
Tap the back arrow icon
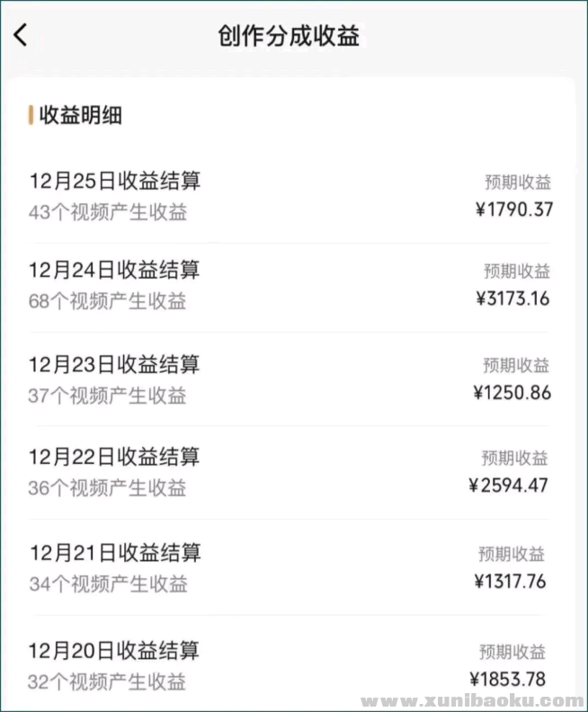tap(21, 36)
